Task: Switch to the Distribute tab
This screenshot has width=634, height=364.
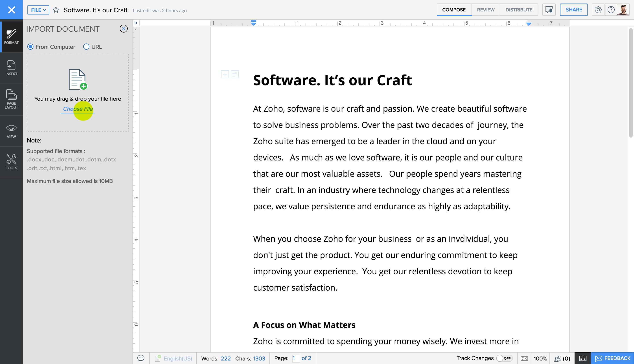Action: coord(519,10)
